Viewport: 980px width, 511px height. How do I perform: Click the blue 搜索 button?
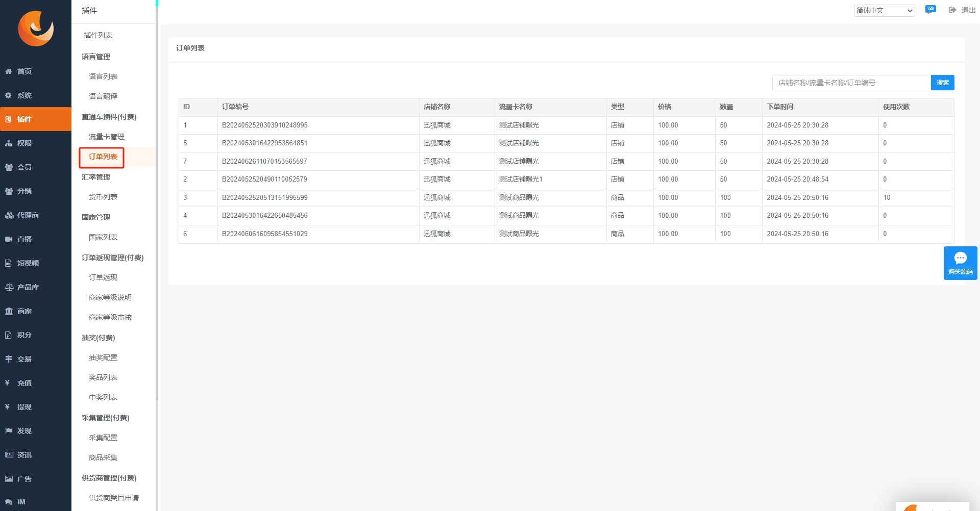[943, 83]
